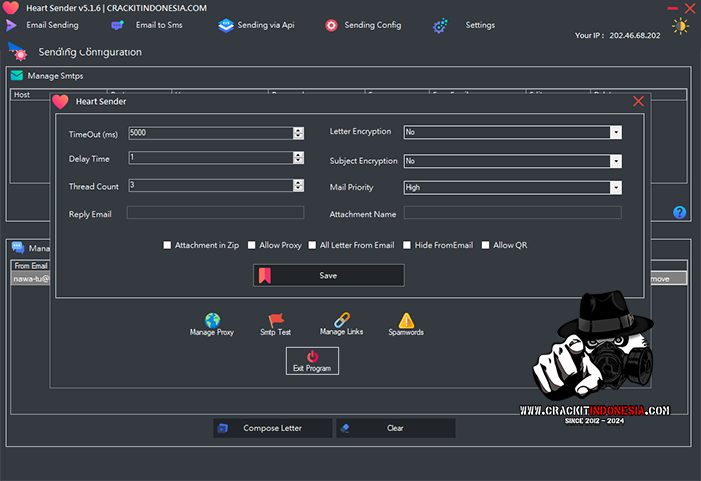Click the Smtp Test flag icon
The width and height of the screenshot is (701, 481).
[x=276, y=319]
